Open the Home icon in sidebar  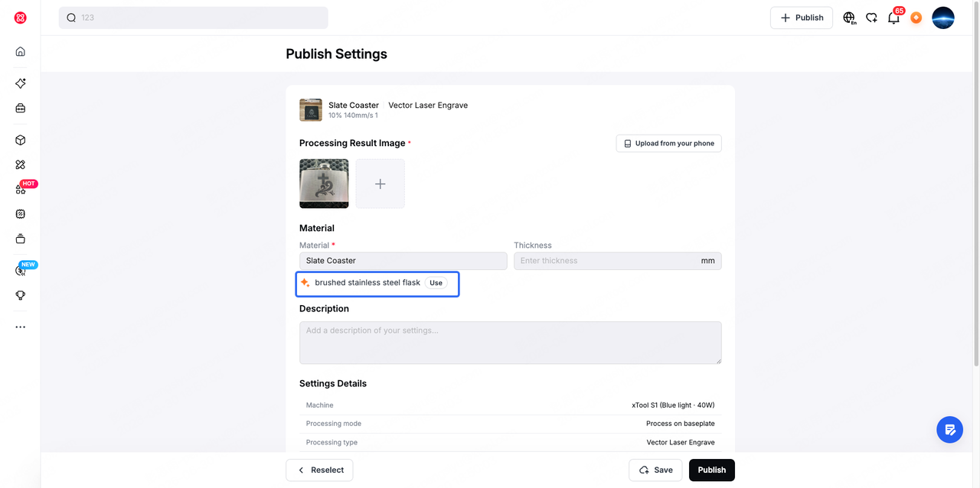point(21,51)
